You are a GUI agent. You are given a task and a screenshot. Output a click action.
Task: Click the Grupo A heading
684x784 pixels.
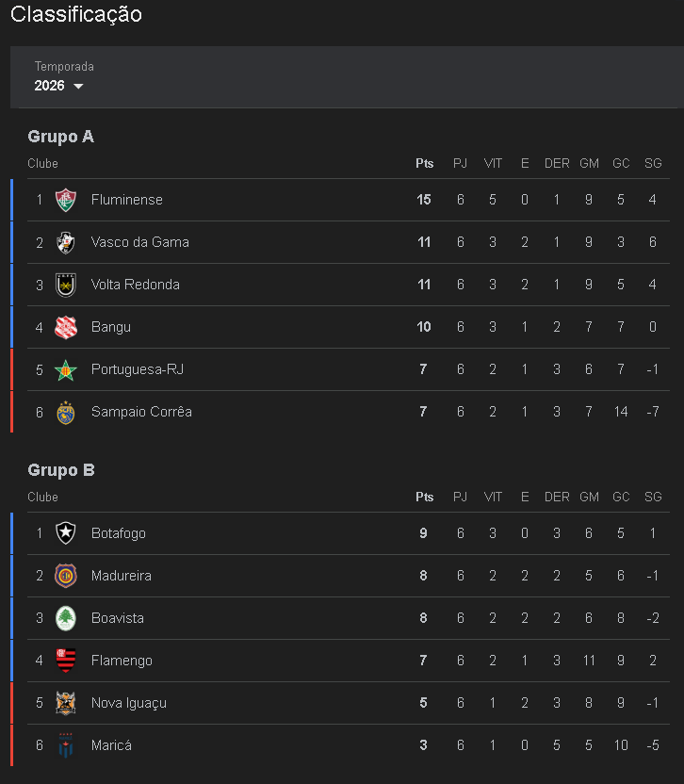pos(60,137)
